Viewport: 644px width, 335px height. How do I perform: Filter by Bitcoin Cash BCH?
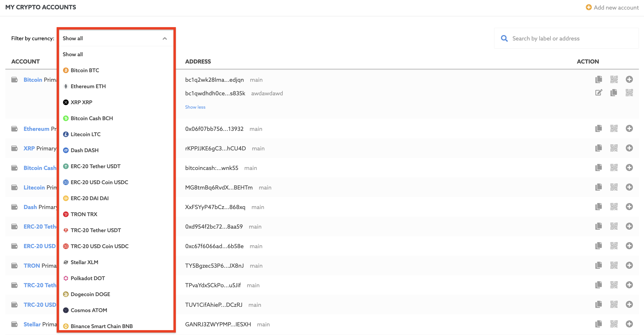[116, 118]
